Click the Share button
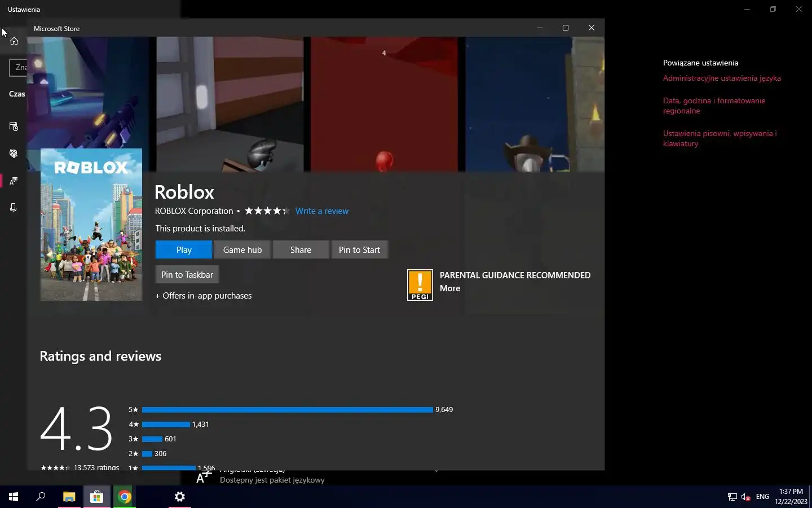812x508 pixels. pos(301,249)
